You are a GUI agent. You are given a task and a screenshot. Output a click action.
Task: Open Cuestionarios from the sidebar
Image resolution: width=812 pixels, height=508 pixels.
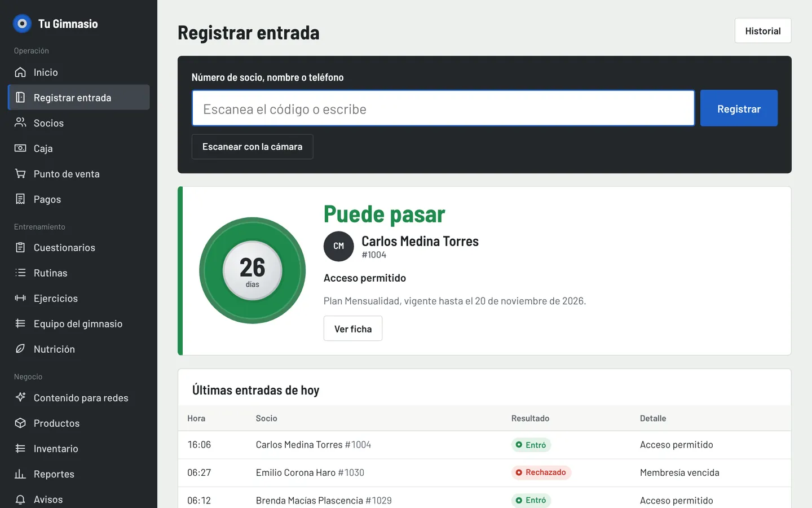click(x=79, y=248)
